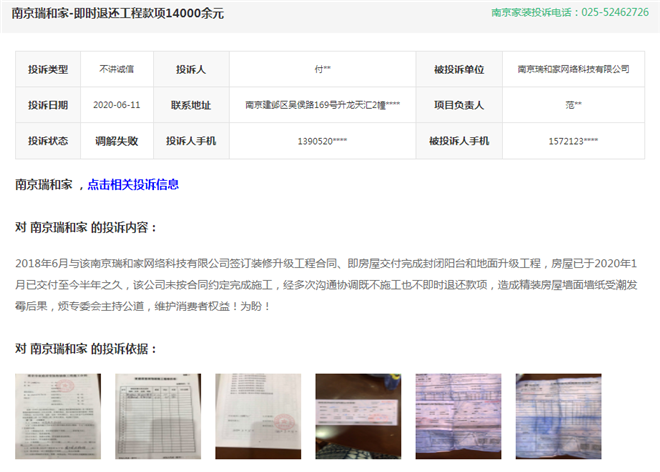
Task: Click the respondent phone 1572123**** cell
Action: 573,141
